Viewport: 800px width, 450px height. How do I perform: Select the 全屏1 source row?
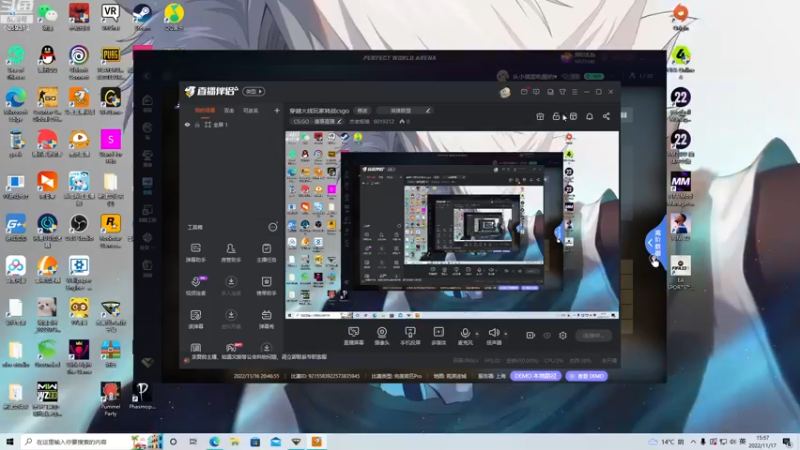(x=231, y=124)
